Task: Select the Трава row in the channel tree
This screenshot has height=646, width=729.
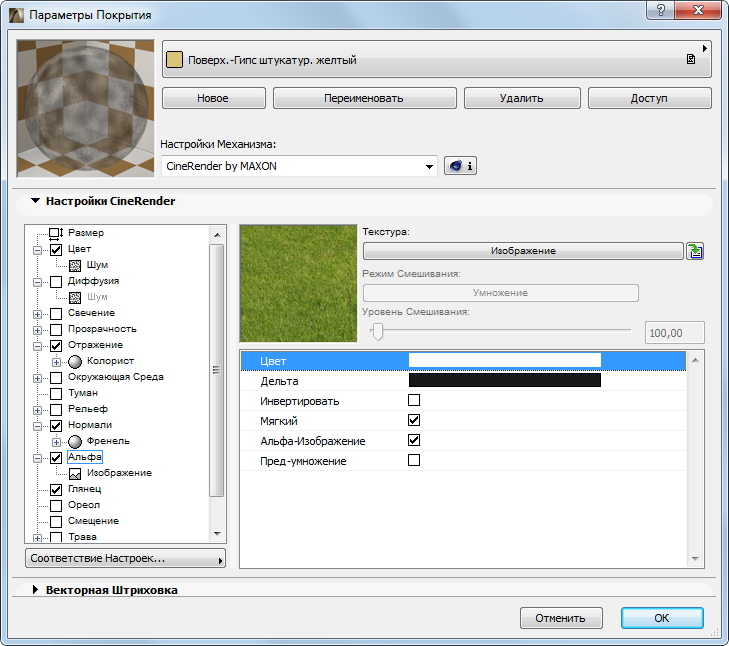Action: coord(82,537)
